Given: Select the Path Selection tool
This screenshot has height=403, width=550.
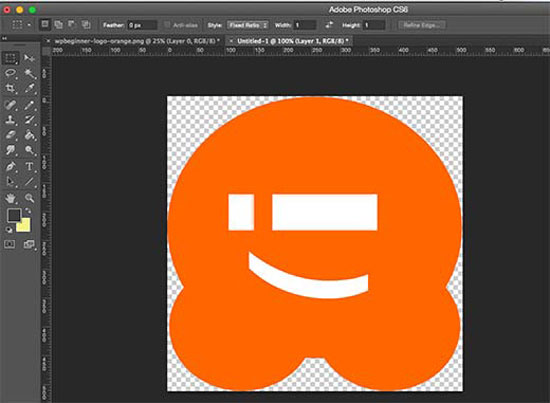Looking at the screenshot, I should pos(10,181).
